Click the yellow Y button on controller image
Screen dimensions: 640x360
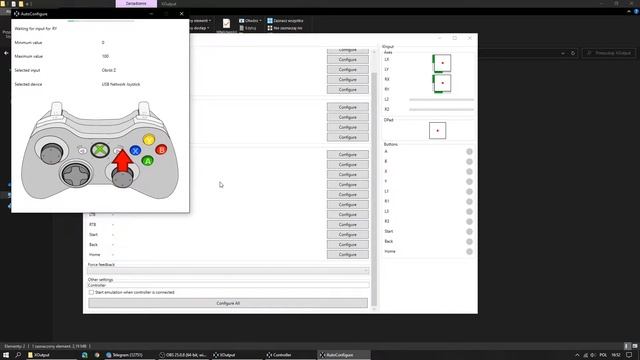pyautogui.click(x=149, y=140)
